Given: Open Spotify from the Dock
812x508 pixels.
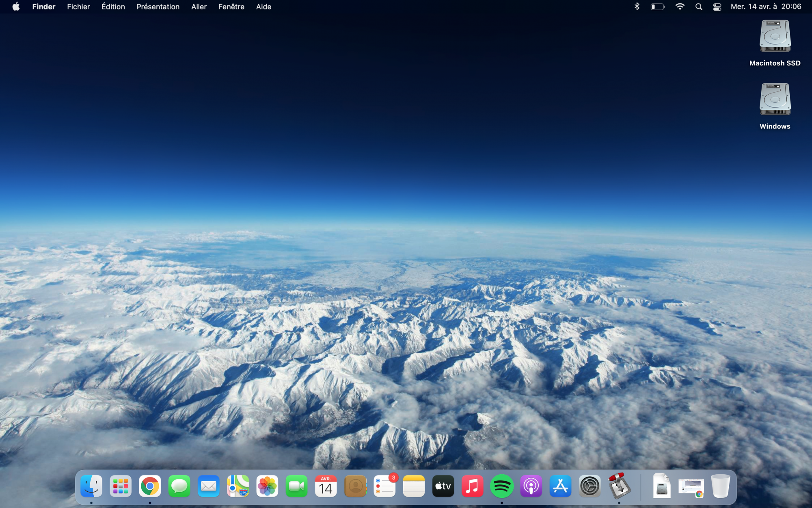Looking at the screenshot, I should [501, 486].
